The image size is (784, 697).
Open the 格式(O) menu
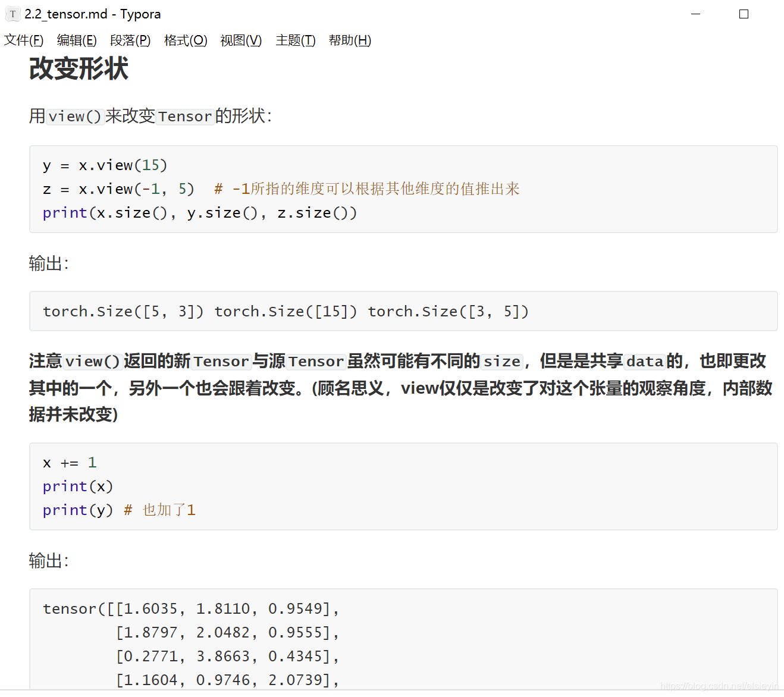(186, 40)
